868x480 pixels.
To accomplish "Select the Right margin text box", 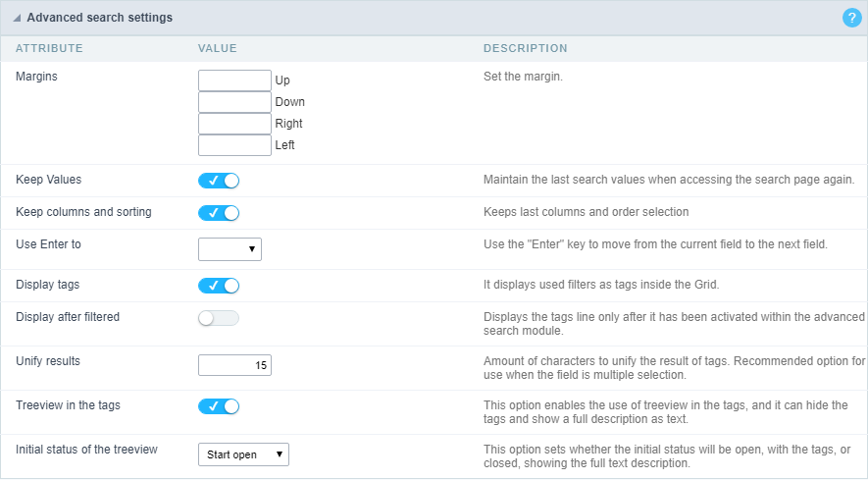I will 234,124.
